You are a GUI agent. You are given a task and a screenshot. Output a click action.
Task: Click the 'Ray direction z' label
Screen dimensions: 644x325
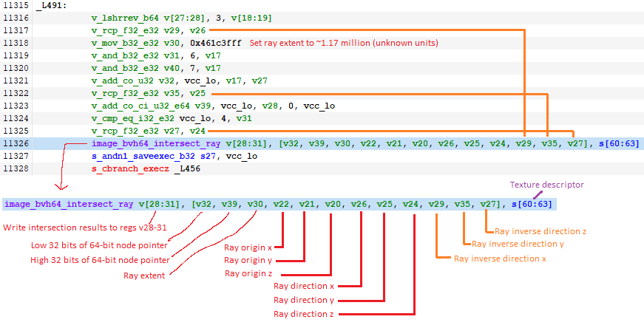305,314
